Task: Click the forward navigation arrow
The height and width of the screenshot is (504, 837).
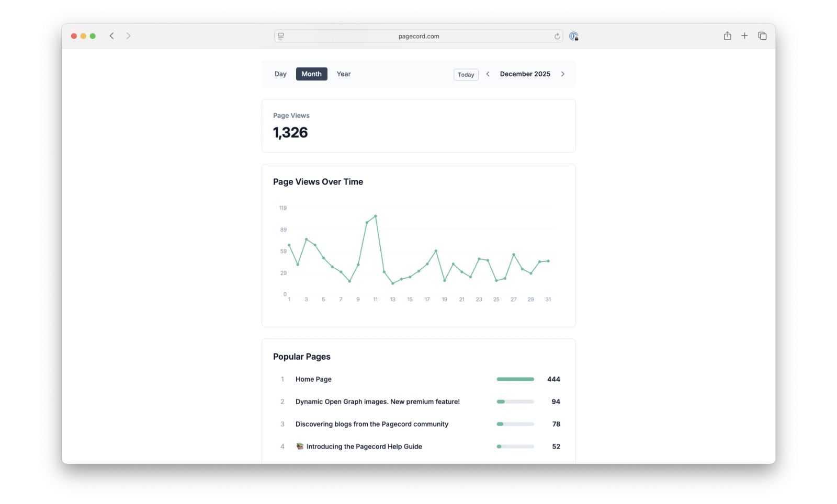Action: pyautogui.click(x=129, y=36)
